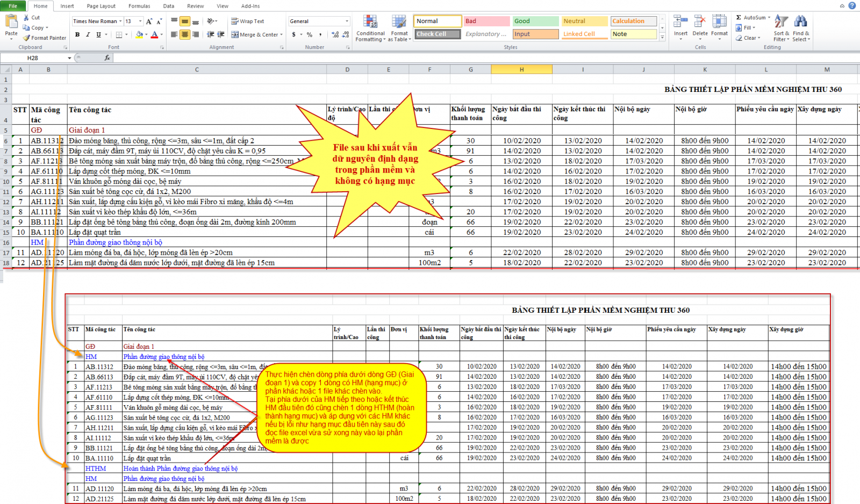Viewport: 860px width, 504px height.
Task: Apply left text alignment
Action: pos(174,34)
